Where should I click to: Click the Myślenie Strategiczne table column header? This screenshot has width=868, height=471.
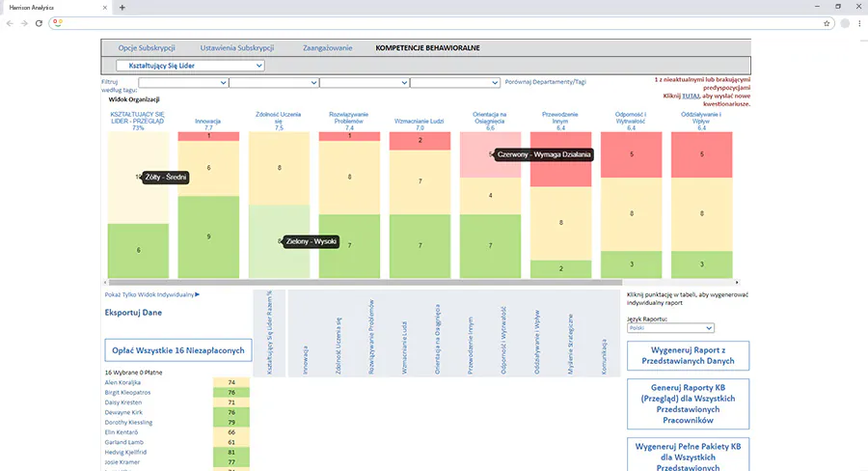coord(571,344)
